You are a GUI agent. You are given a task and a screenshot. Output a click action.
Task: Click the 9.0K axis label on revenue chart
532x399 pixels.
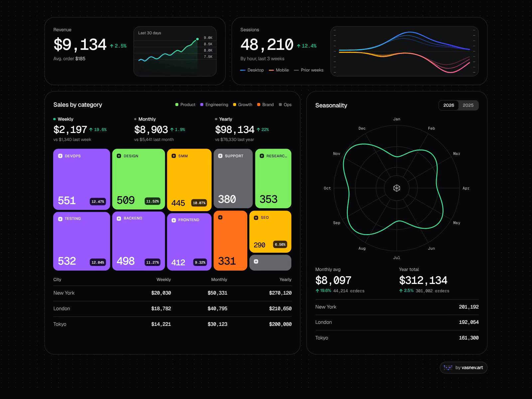[x=208, y=38]
